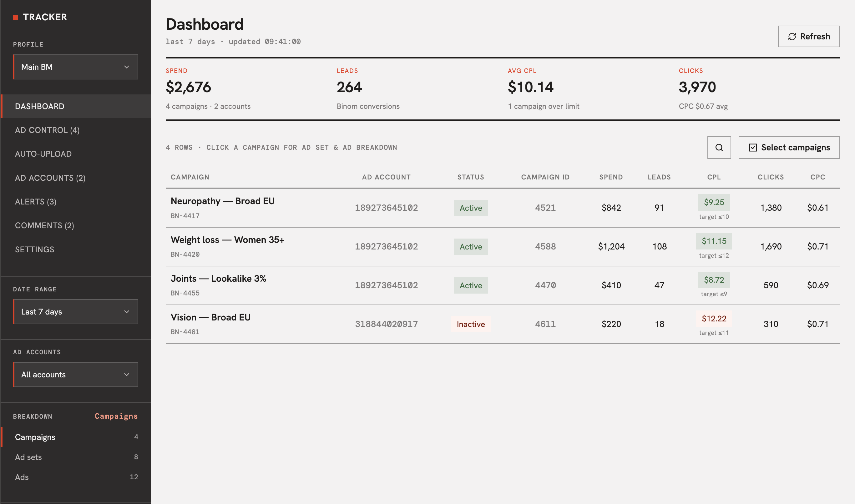Click the Refresh button
855x504 pixels.
point(808,36)
